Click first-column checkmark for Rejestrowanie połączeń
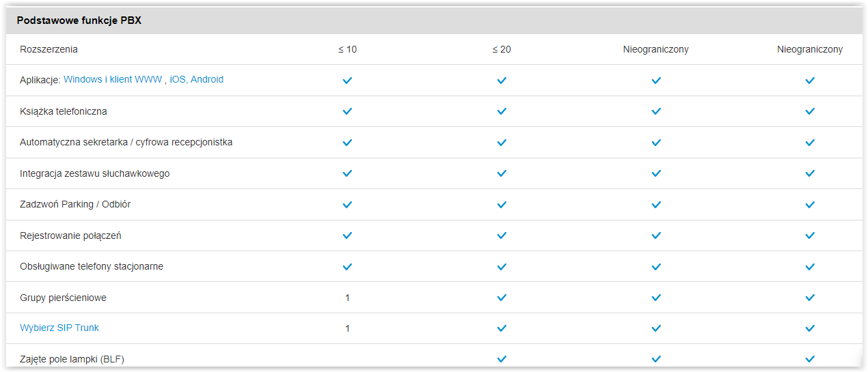The height and width of the screenshot is (372, 868). click(347, 235)
